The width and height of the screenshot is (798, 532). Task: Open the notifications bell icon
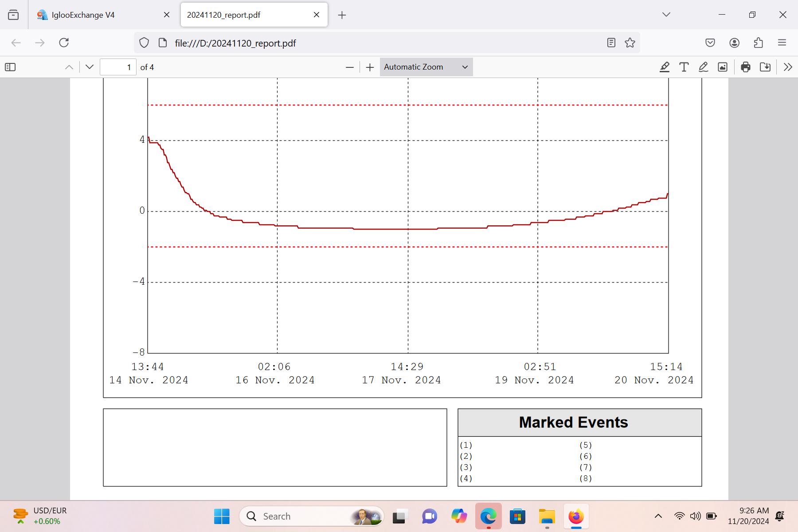click(x=780, y=516)
